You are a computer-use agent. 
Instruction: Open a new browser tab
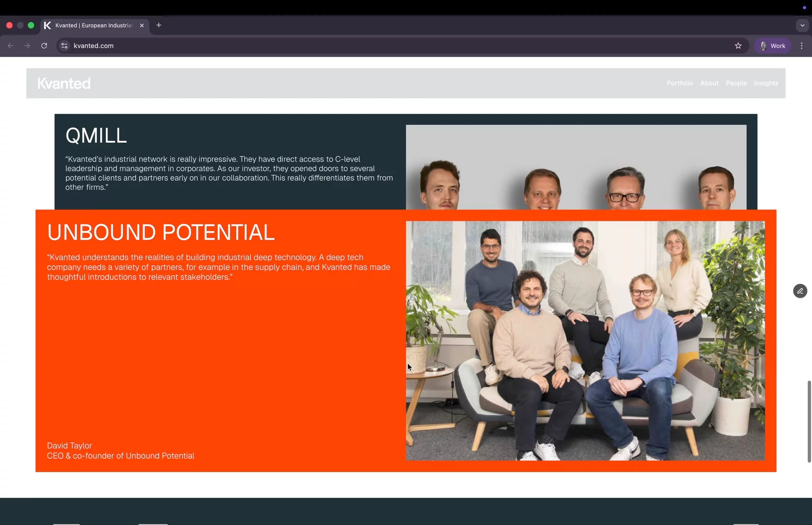click(159, 25)
